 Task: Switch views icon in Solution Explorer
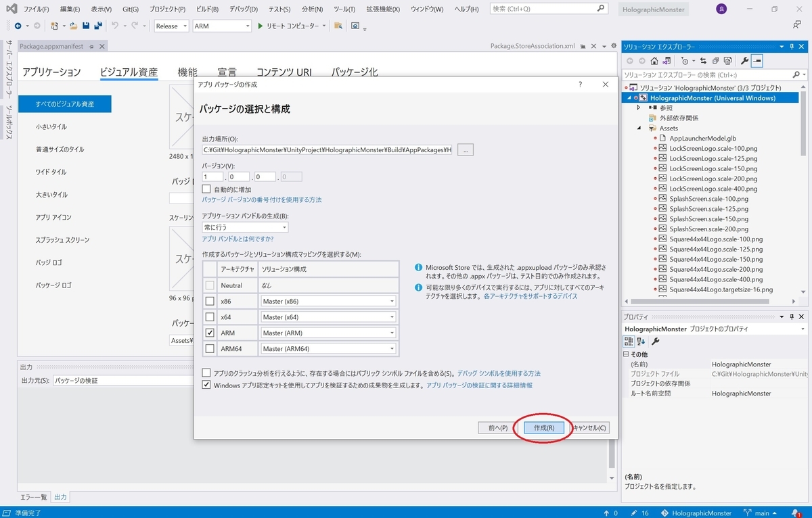click(x=667, y=61)
